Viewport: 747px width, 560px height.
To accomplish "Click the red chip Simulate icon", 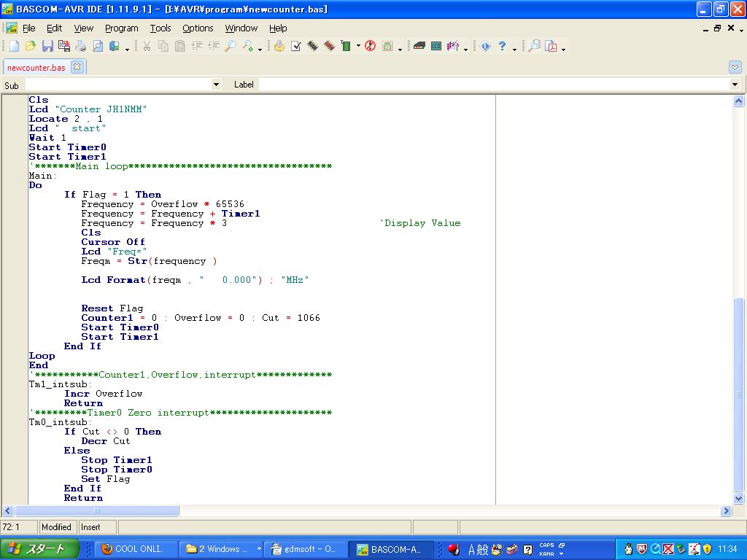I will [329, 46].
